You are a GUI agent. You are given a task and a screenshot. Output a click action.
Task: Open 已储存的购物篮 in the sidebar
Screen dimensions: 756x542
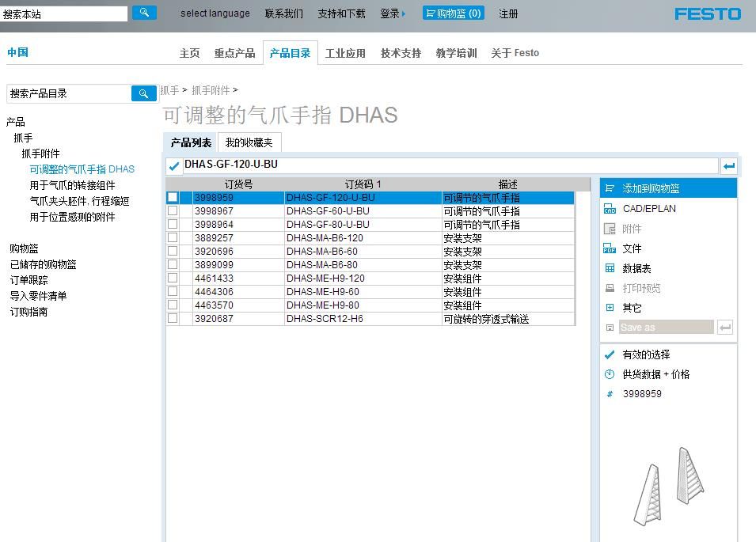[43, 264]
